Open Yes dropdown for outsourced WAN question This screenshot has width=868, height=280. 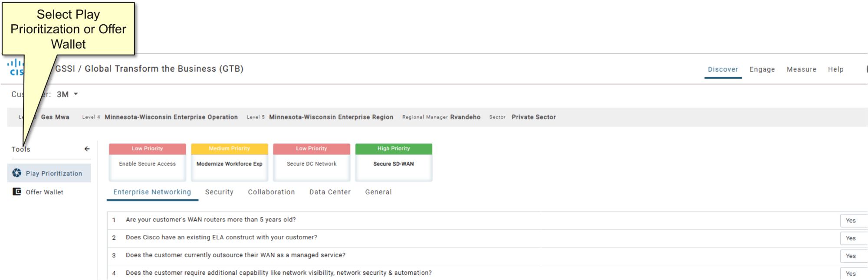[x=854, y=256]
